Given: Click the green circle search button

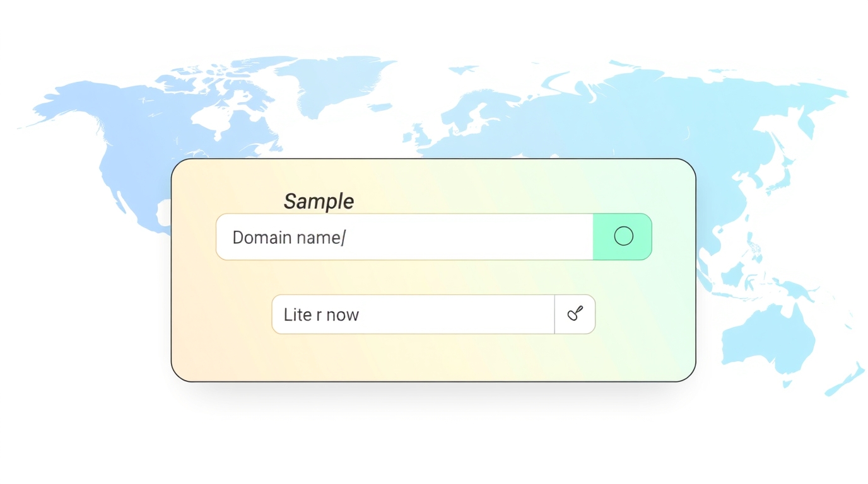Looking at the screenshot, I should click(623, 236).
